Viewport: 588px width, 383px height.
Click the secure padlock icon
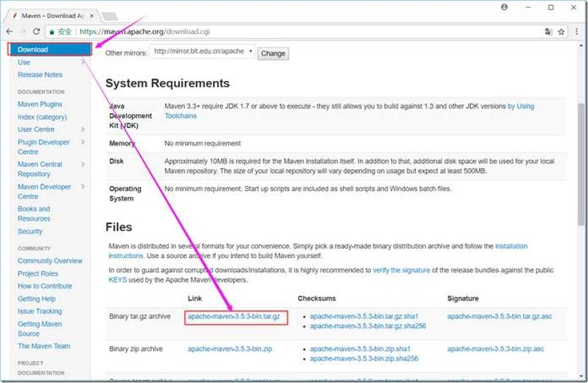point(52,32)
